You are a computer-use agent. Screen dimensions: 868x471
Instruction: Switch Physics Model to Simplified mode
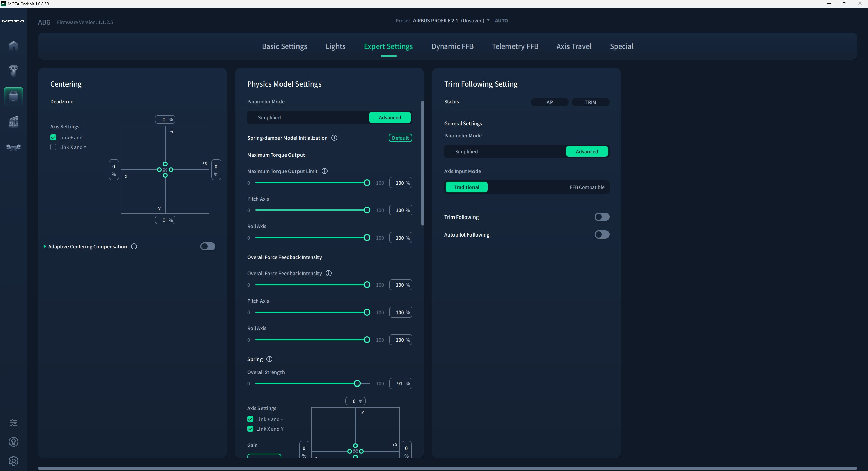[x=269, y=118]
